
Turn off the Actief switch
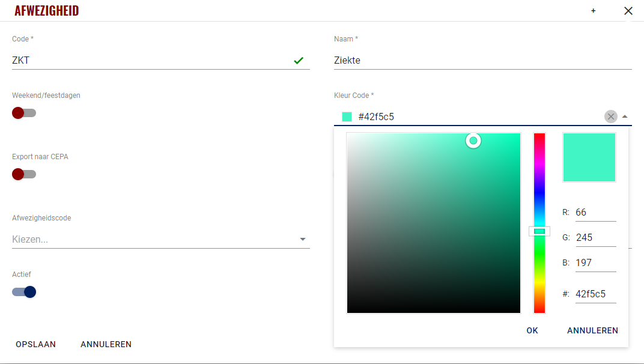[x=24, y=292]
